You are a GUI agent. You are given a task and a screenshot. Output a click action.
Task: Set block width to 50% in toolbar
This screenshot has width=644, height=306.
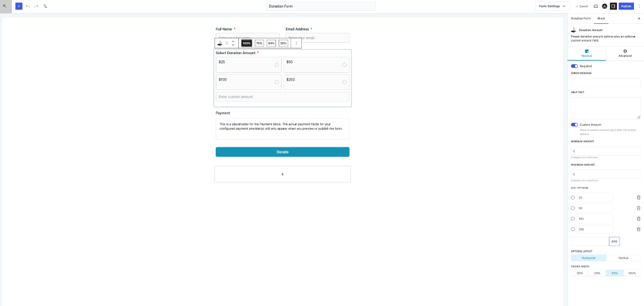271,43
